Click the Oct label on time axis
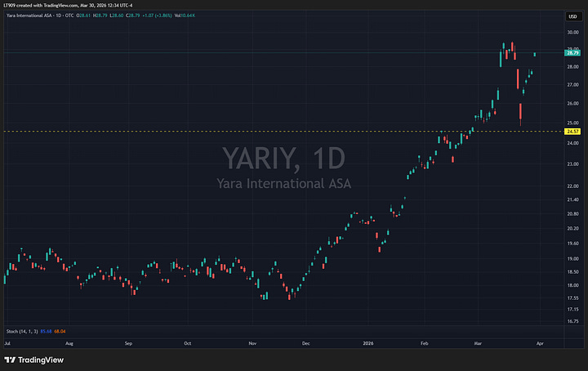 (x=188, y=343)
